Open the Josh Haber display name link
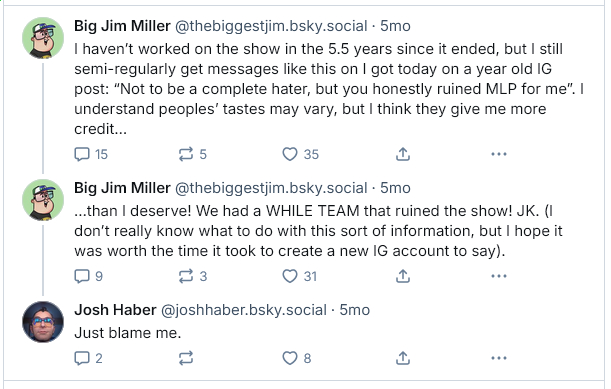The image size is (611, 389). [115, 310]
